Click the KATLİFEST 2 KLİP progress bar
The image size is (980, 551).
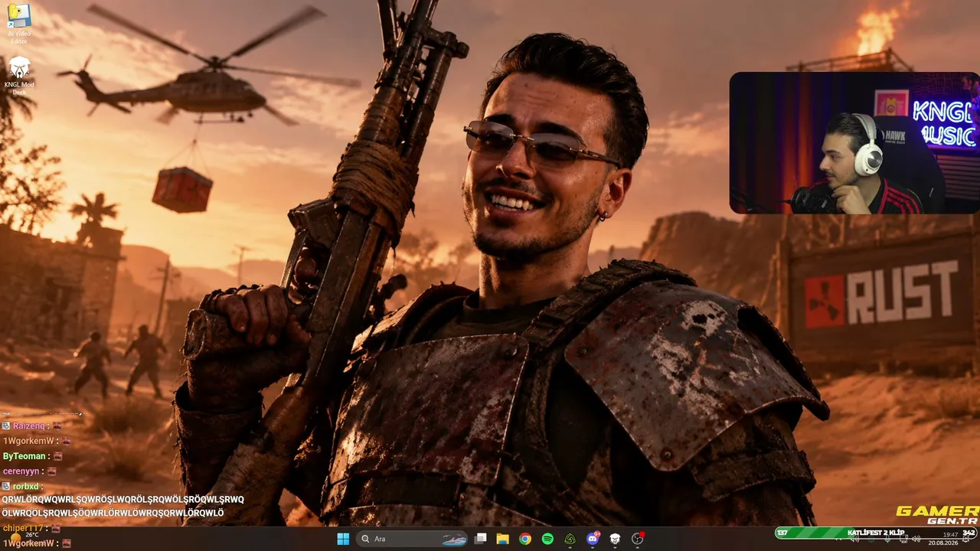click(x=875, y=533)
